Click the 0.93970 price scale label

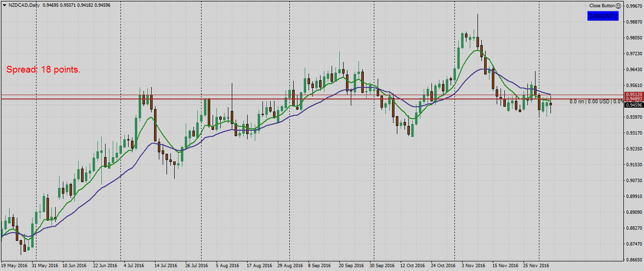point(635,117)
